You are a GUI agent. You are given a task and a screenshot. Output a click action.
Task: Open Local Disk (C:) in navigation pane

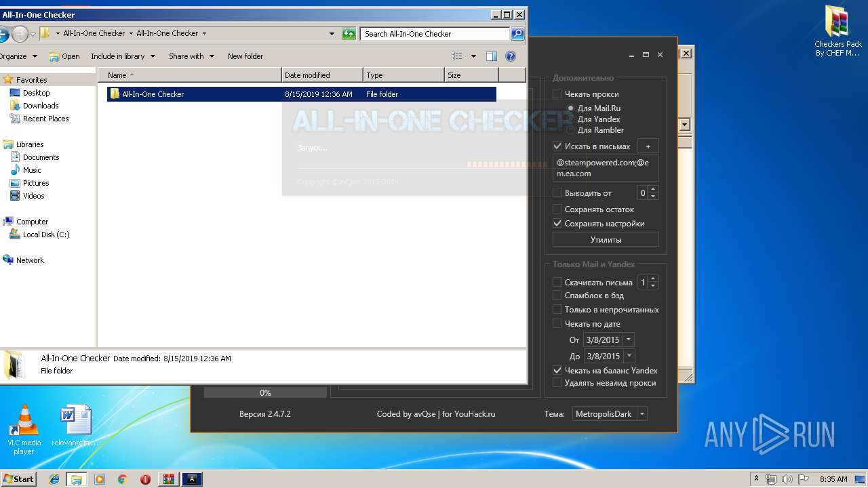(x=45, y=235)
